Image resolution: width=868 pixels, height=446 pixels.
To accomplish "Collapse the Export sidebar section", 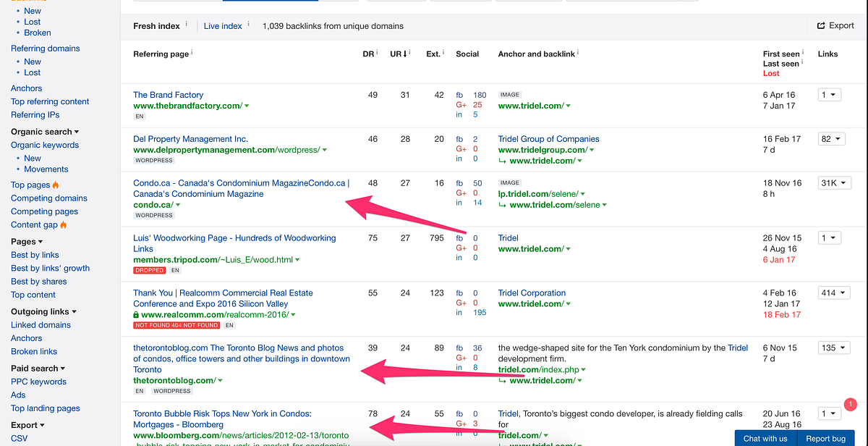I will tap(27, 425).
